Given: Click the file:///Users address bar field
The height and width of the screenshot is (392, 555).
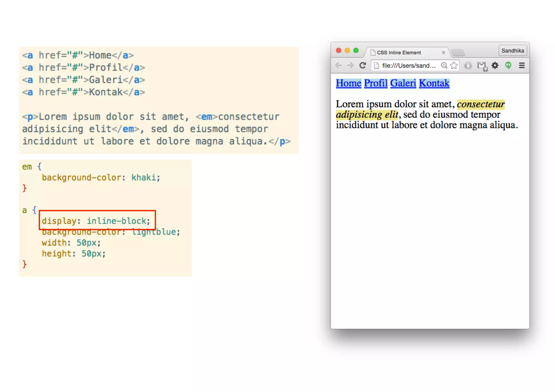Looking at the screenshot, I should [x=409, y=66].
